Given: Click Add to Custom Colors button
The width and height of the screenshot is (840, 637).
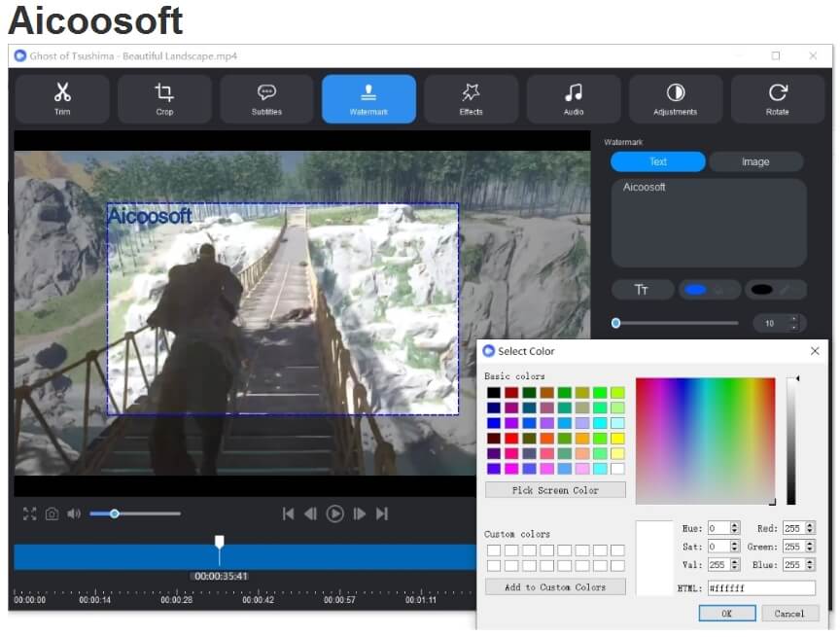Looking at the screenshot, I should point(555,587).
